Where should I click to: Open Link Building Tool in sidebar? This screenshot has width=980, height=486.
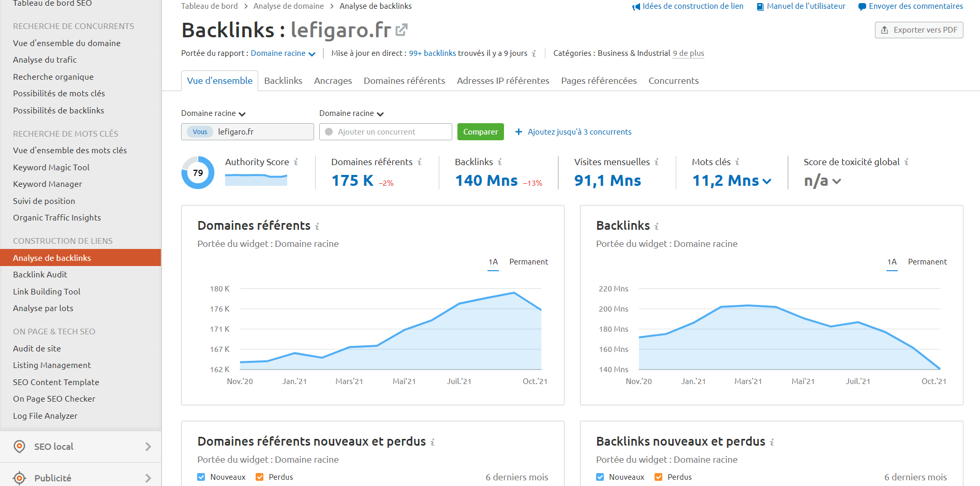click(x=47, y=292)
